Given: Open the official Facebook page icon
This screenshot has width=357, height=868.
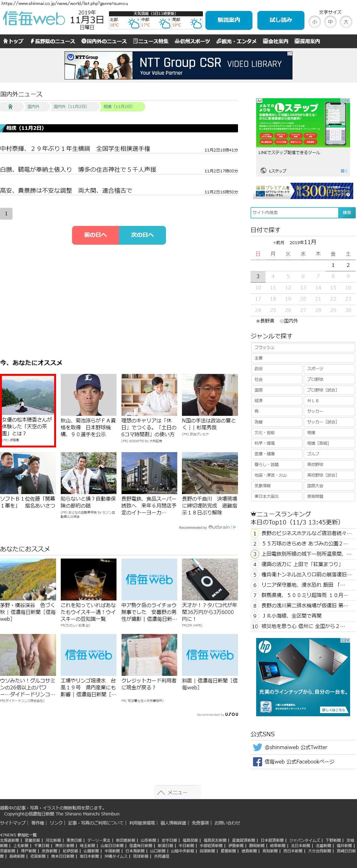Looking at the screenshot, I should [x=257, y=762].
